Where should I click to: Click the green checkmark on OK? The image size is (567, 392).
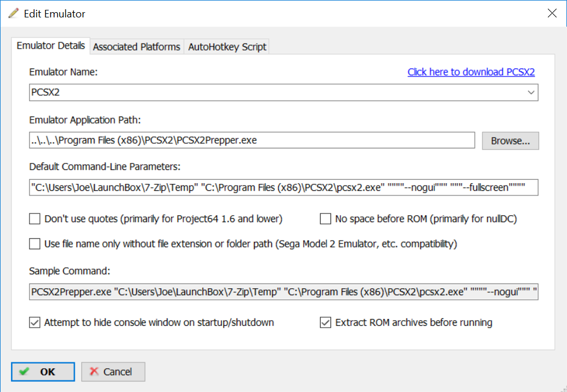pyautogui.click(x=24, y=372)
